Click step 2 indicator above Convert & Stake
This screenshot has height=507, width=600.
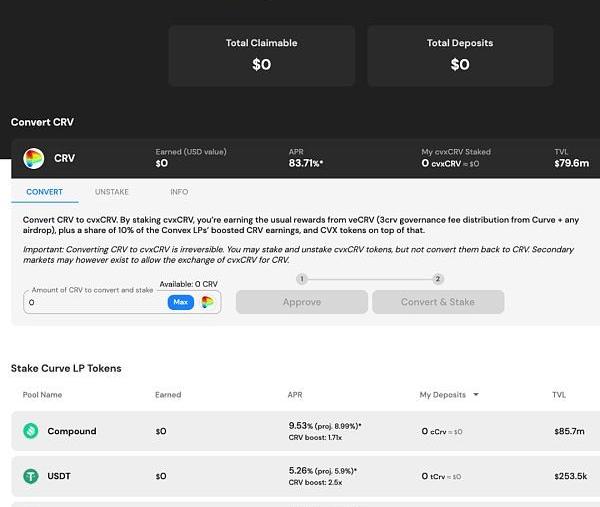coord(438,279)
